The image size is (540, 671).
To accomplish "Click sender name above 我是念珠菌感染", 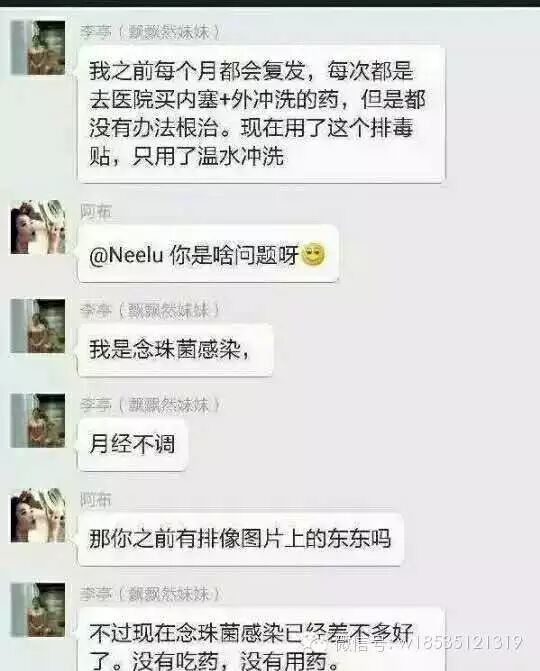I will pos(150,311).
